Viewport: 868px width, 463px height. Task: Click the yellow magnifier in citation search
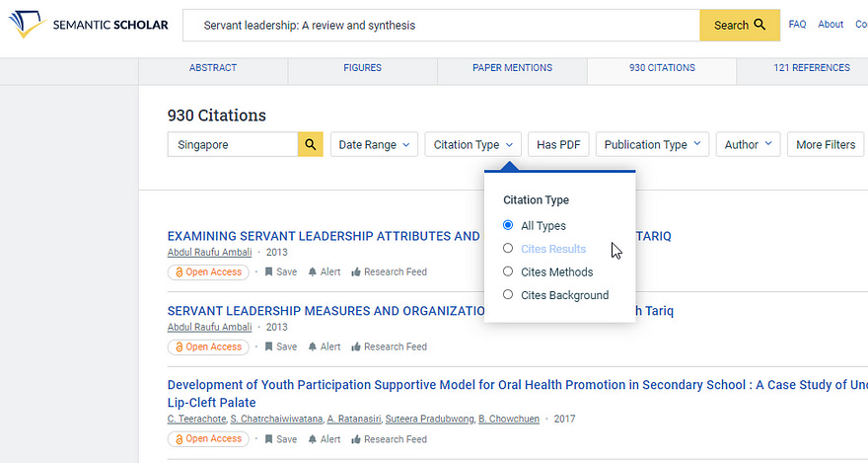(311, 145)
